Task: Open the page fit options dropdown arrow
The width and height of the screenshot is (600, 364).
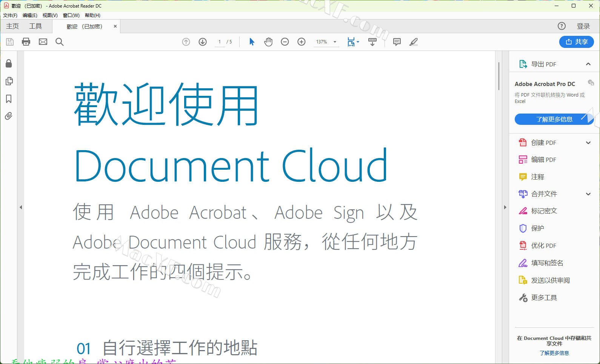Action: click(x=358, y=42)
